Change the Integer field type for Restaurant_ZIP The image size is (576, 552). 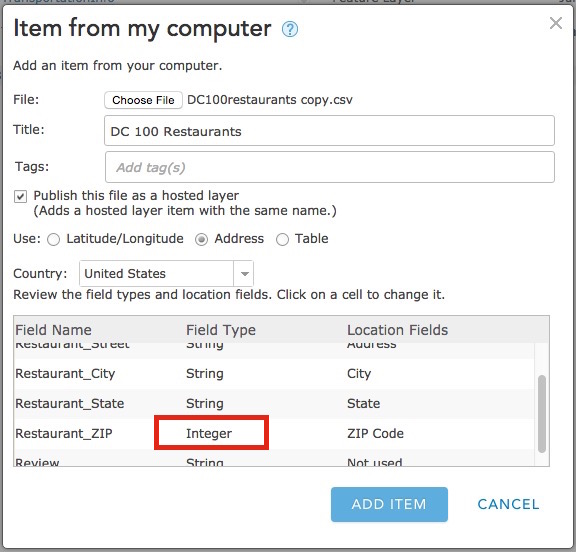click(209, 433)
